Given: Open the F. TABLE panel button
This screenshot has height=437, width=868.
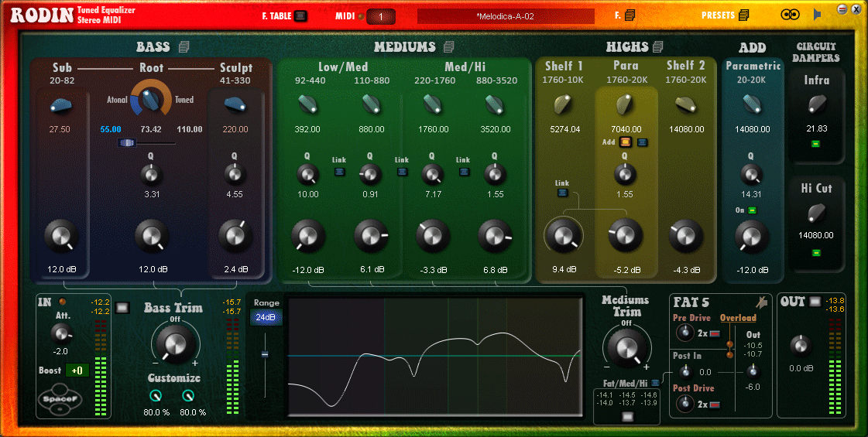Looking at the screenshot, I should point(300,16).
